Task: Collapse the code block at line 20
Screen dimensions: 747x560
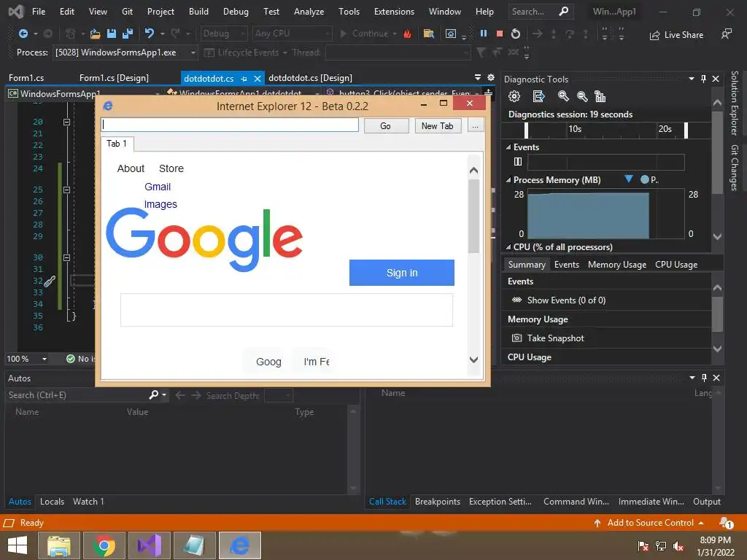Action: click(x=66, y=122)
